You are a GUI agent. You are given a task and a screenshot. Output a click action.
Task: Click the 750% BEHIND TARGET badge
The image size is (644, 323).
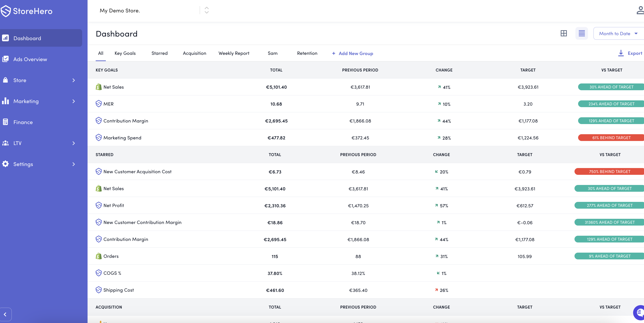[609, 171]
